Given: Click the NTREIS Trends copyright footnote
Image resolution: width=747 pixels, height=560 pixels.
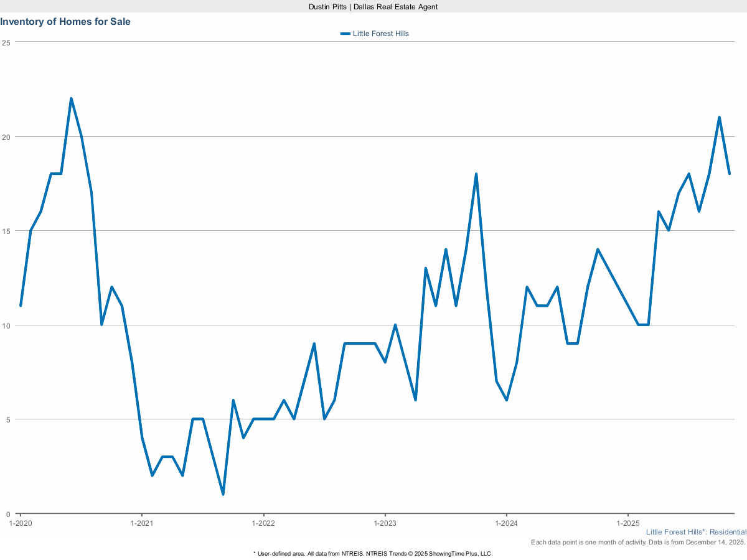Looking at the screenshot, I should tap(373, 553).
